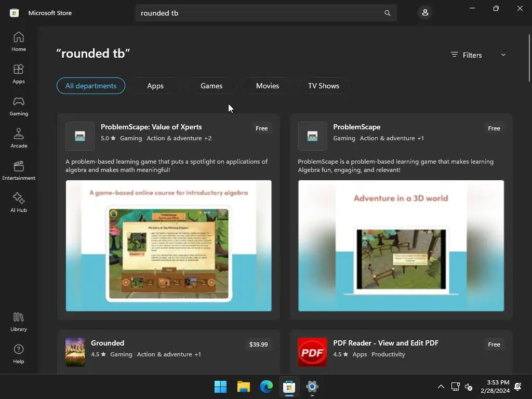This screenshot has width=532, height=399.
Task: Click the Productivity category on PDF Reader
Action: (388, 354)
